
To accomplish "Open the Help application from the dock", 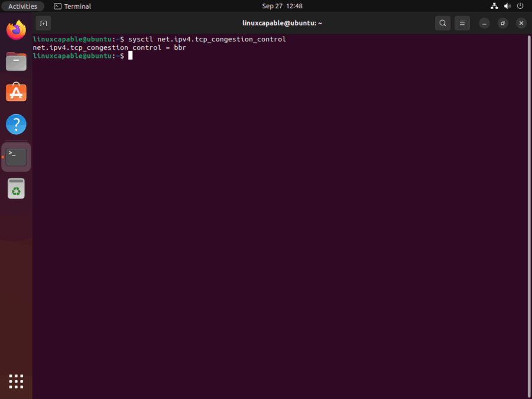I will (16, 124).
